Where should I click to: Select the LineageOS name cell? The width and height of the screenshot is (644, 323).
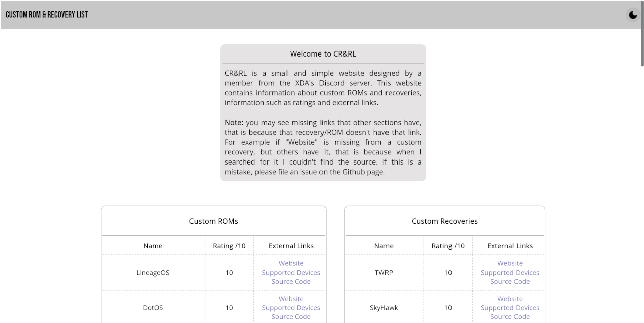pos(153,273)
